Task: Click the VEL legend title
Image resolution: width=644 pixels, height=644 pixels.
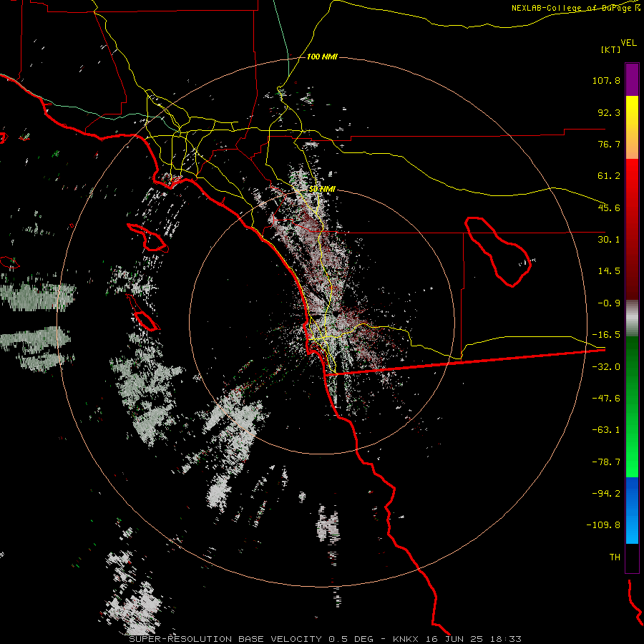Action: point(628,43)
